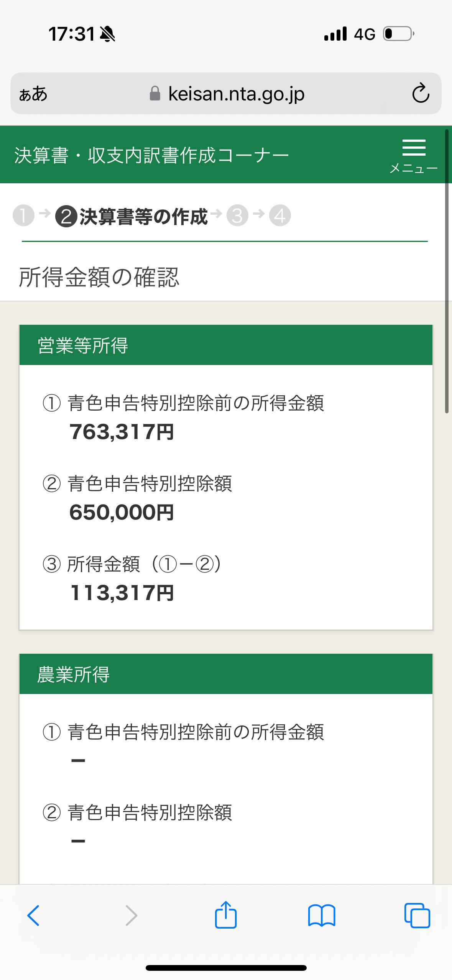Tap the home indicator bar at bottom
The width and height of the screenshot is (452, 980).
point(226,968)
